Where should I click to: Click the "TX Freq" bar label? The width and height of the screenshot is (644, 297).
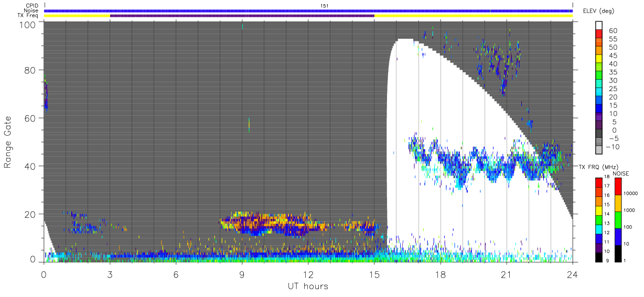coord(28,15)
